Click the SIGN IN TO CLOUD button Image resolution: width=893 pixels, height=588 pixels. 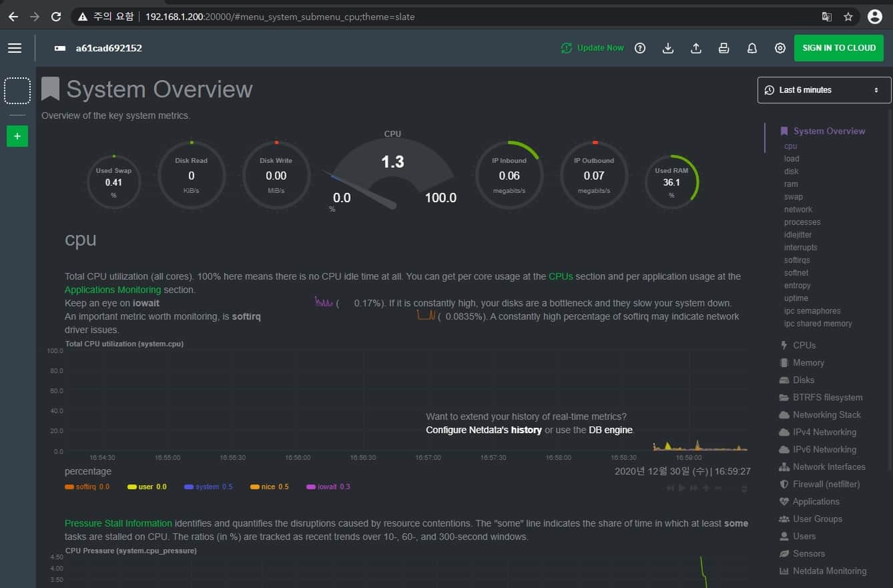[838, 48]
